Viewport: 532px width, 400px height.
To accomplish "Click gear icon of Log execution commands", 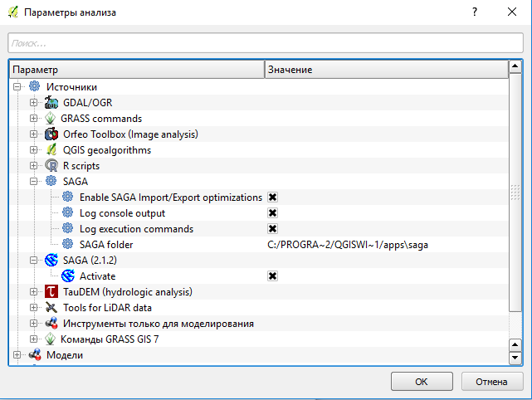I will pos(68,228).
